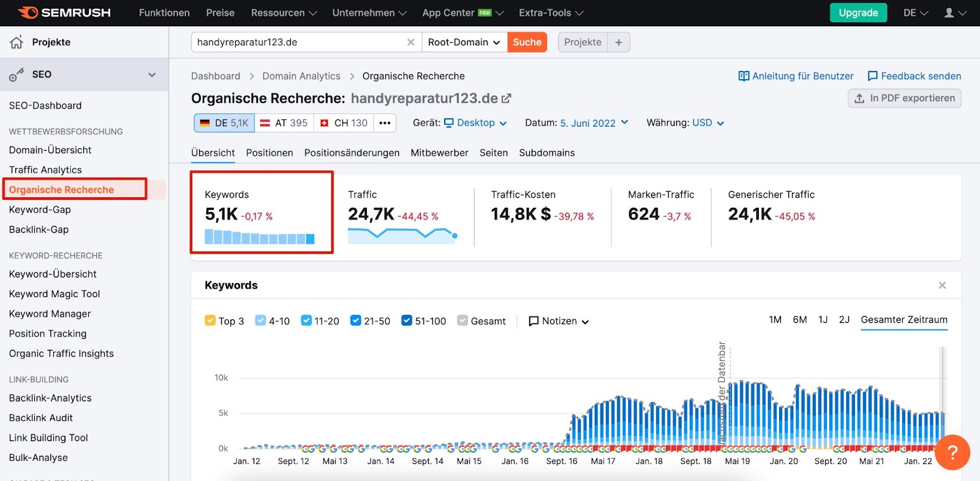Select the CH 130 database

344,123
